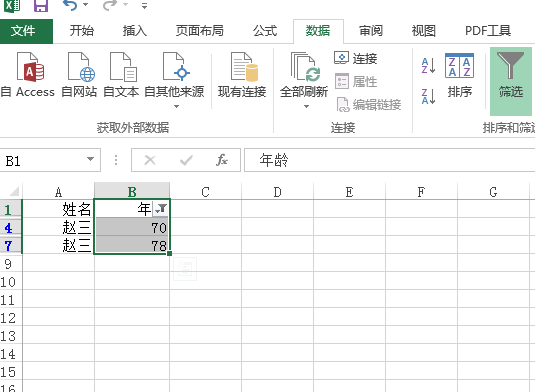535x392 pixels.
Task: Open the 连接 workbook connections button
Action: [x=356, y=58]
